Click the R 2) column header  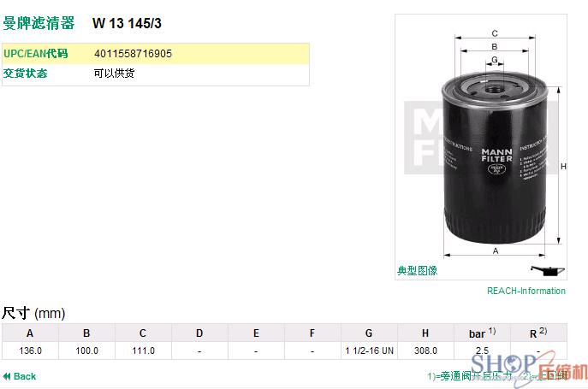[x=538, y=333]
